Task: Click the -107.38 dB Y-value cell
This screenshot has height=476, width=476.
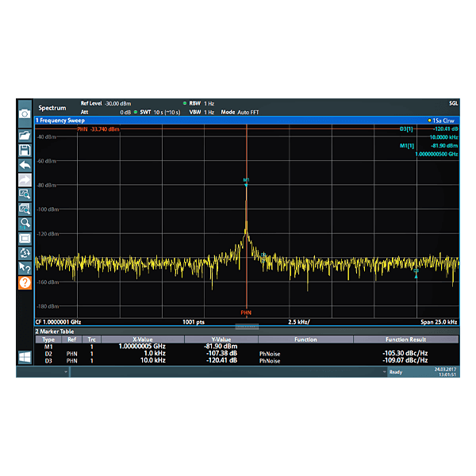Action: click(221, 353)
